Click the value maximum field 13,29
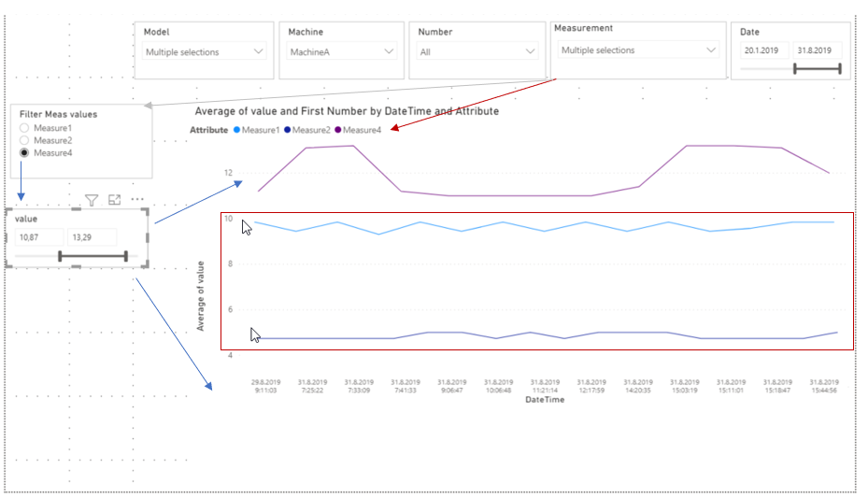Viewport: 868px width, 498px height. pos(92,237)
